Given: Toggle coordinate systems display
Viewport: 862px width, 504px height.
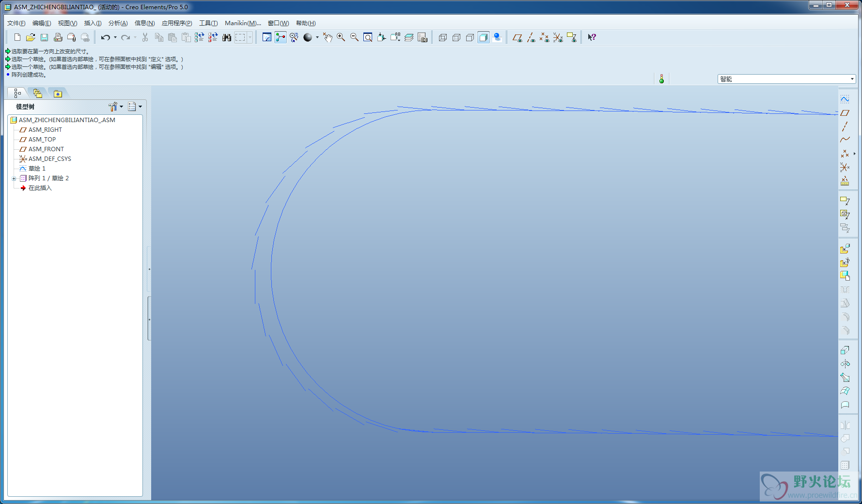Looking at the screenshot, I should point(558,37).
